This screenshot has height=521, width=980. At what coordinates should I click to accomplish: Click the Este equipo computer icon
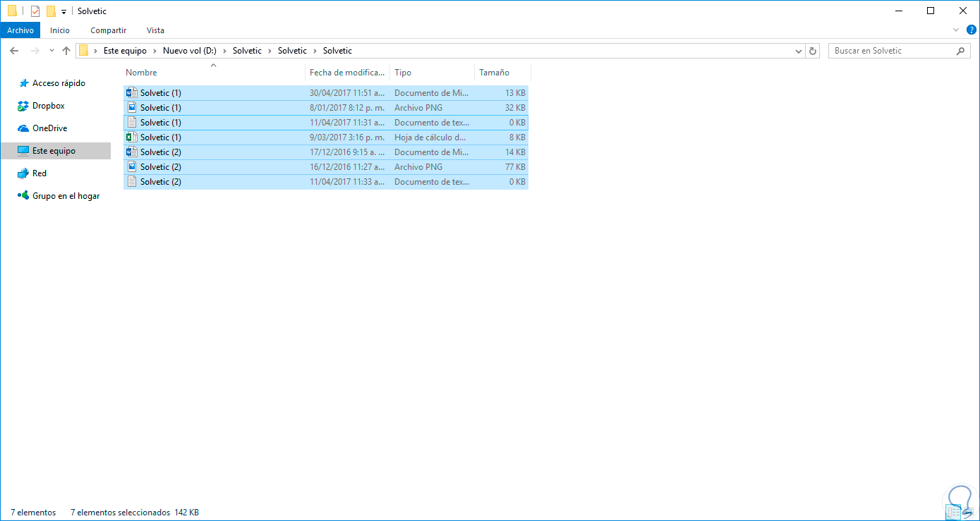[x=23, y=151]
